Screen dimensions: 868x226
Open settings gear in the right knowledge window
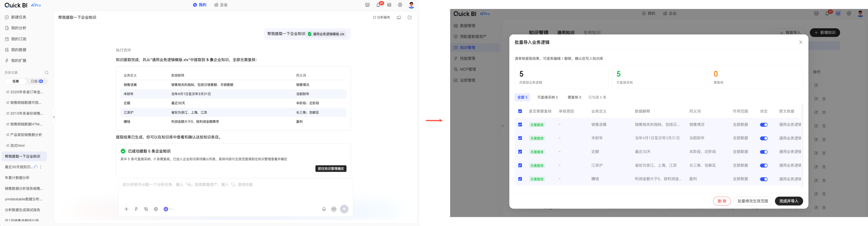849,13
